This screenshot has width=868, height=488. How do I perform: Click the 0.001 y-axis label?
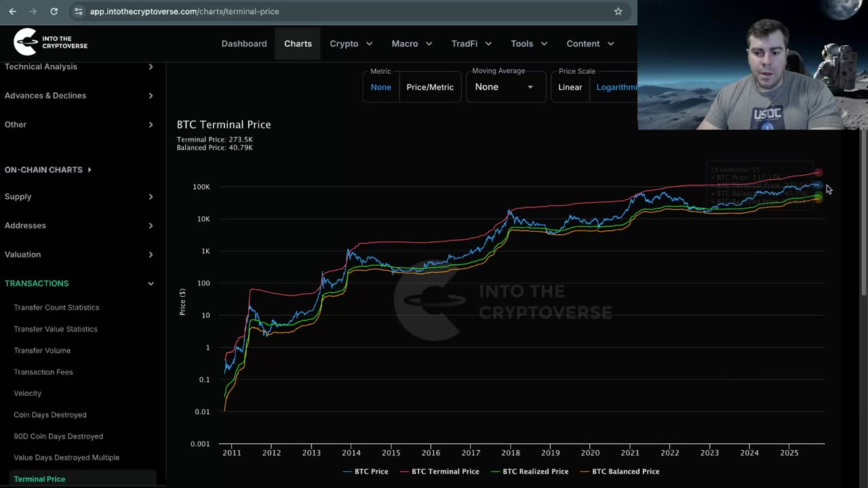tap(200, 444)
